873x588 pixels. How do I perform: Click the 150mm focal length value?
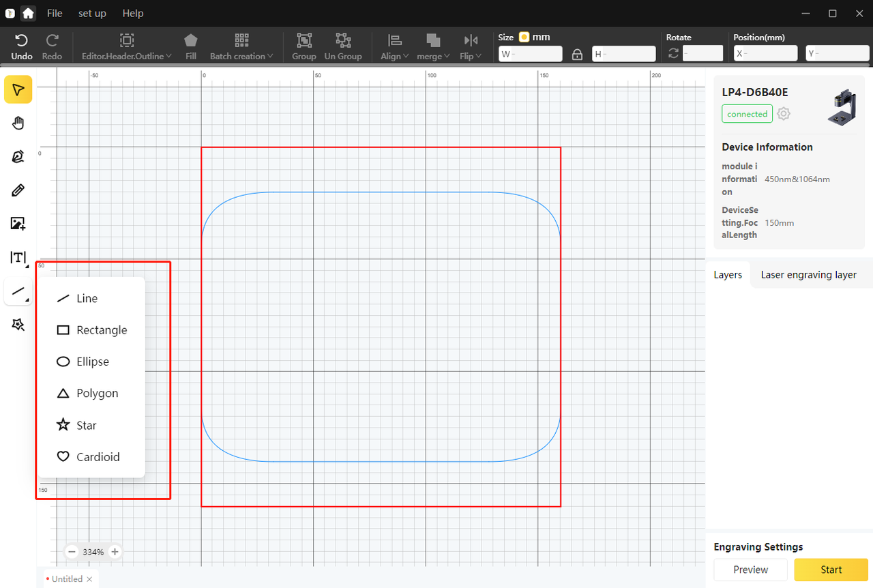(780, 223)
